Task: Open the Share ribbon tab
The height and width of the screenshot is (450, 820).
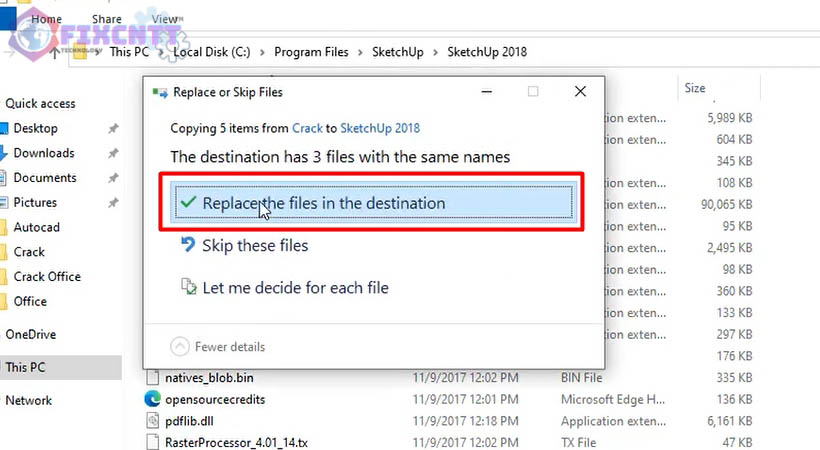Action: click(x=106, y=19)
